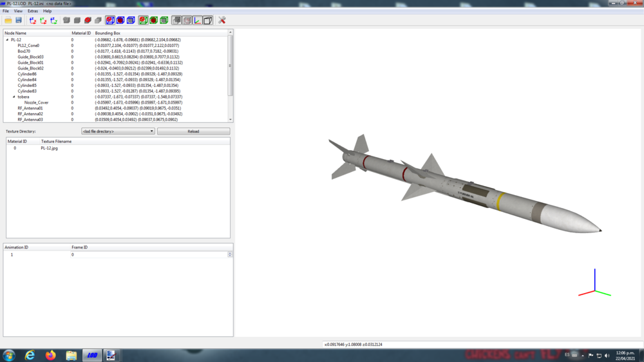Image resolution: width=644 pixels, height=362 pixels.
Task: Open a LOD file with the folder icon
Action: [x=8, y=20]
